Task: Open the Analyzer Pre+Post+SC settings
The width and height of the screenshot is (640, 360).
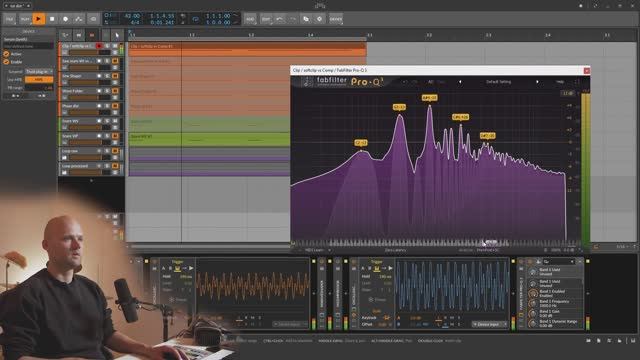Action: tap(488, 250)
